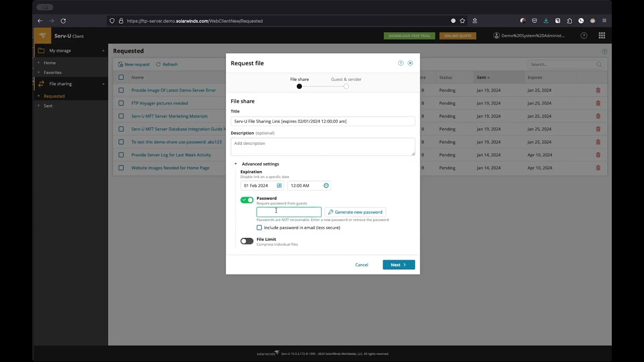Collapse the File sharing sidebar section
This screenshot has height=362, width=644.
[103, 84]
